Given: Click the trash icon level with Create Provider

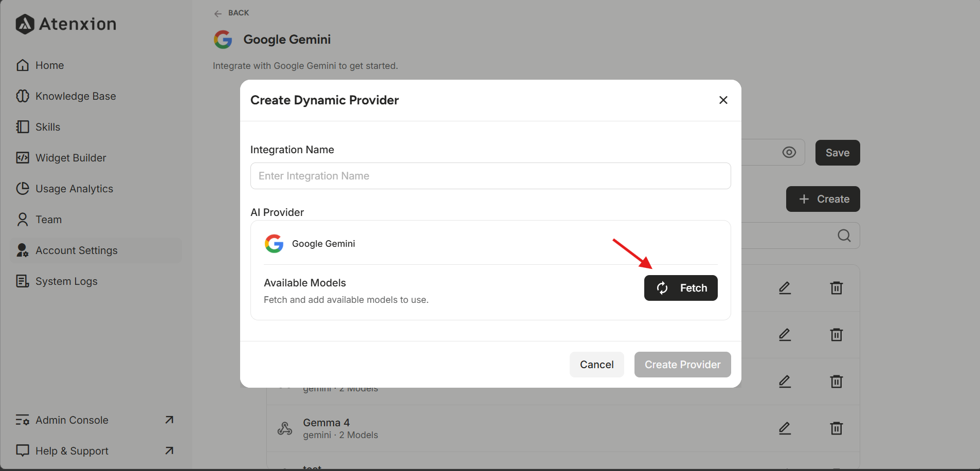Looking at the screenshot, I should pyautogui.click(x=837, y=382).
